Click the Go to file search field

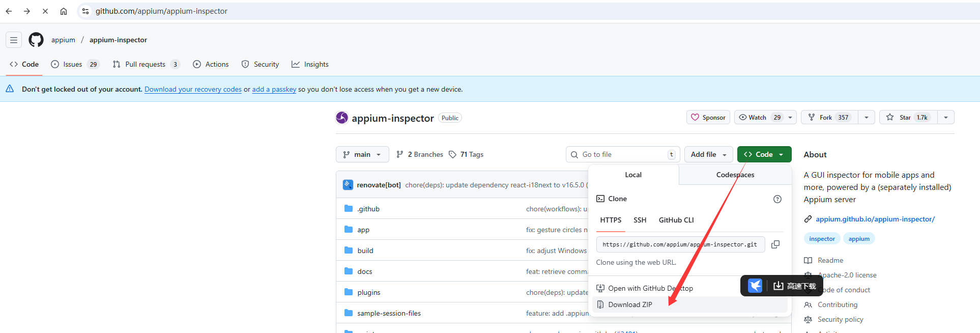pos(623,154)
